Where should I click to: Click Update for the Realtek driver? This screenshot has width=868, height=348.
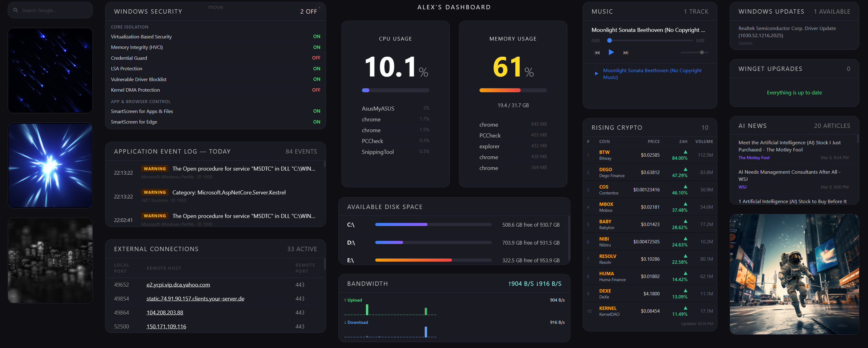click(746, 43)
